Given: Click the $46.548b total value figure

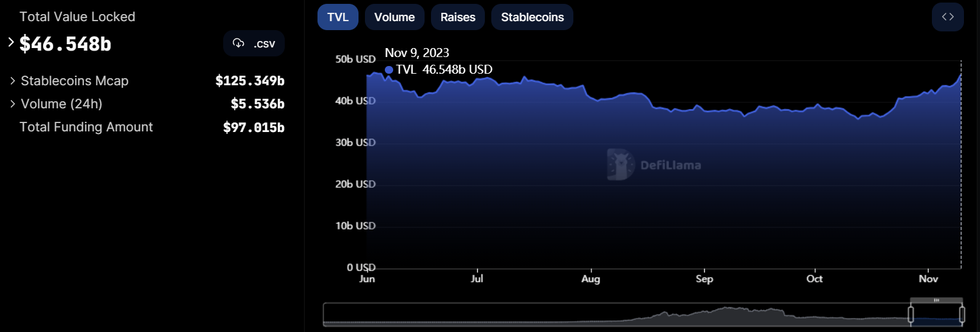Looking at the screenshot, I should point(65,44).
